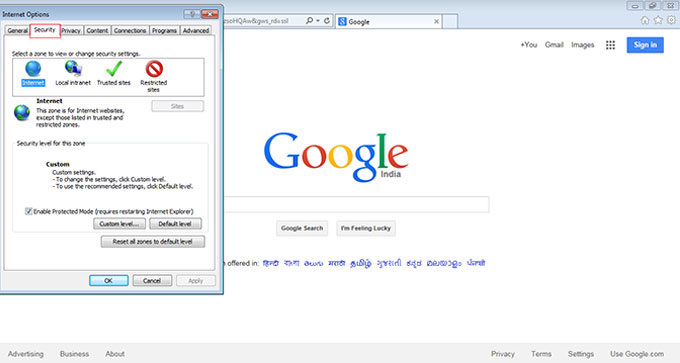This screenshot has height=363, width=680.
Task: Click the Google India logo
Action: coord(336,157)
